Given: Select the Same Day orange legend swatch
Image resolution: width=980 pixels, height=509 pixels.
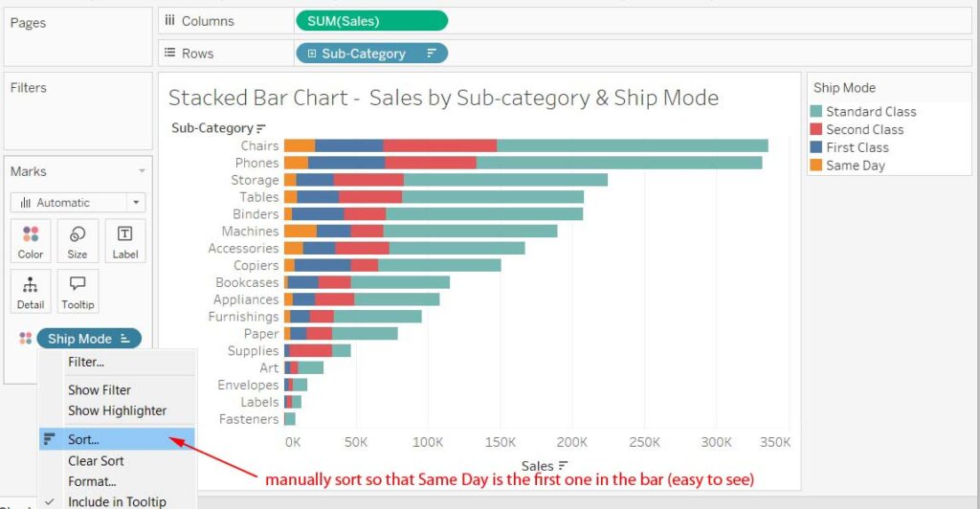Looking at the screenshot, I should coord(816,166).
